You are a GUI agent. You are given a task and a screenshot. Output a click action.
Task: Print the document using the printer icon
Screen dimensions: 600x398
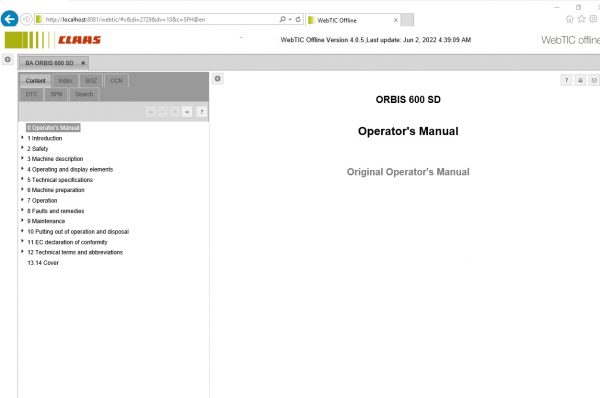coord(580,80)
